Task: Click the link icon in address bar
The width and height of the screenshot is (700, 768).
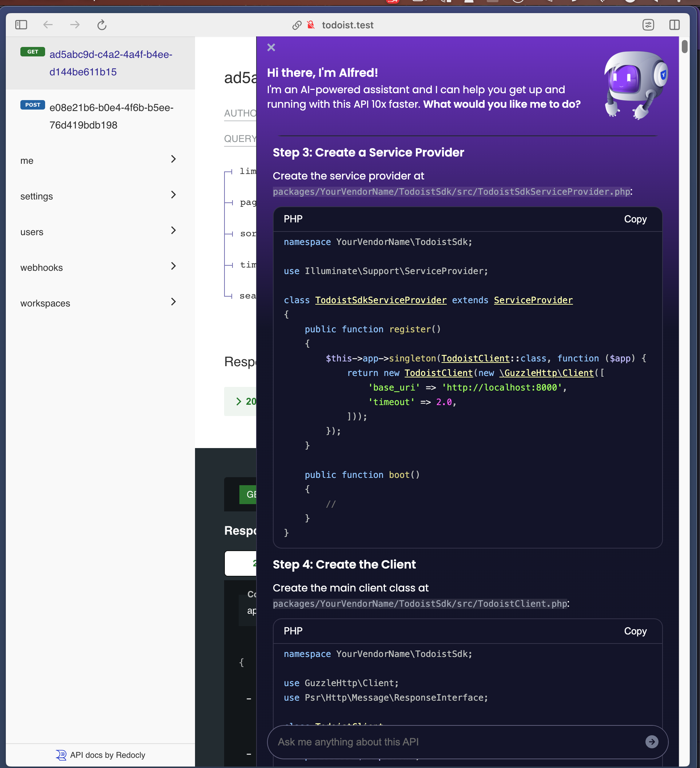Action: click(297, 25)
